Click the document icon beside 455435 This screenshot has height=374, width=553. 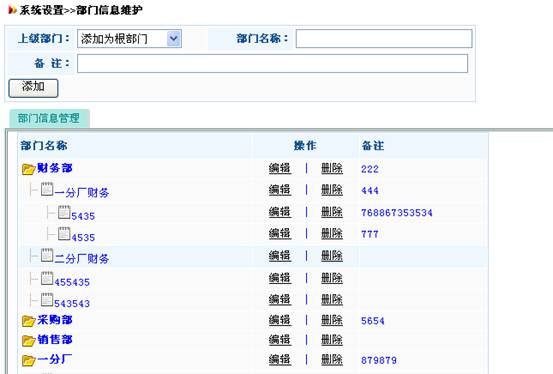pos(47,278)
